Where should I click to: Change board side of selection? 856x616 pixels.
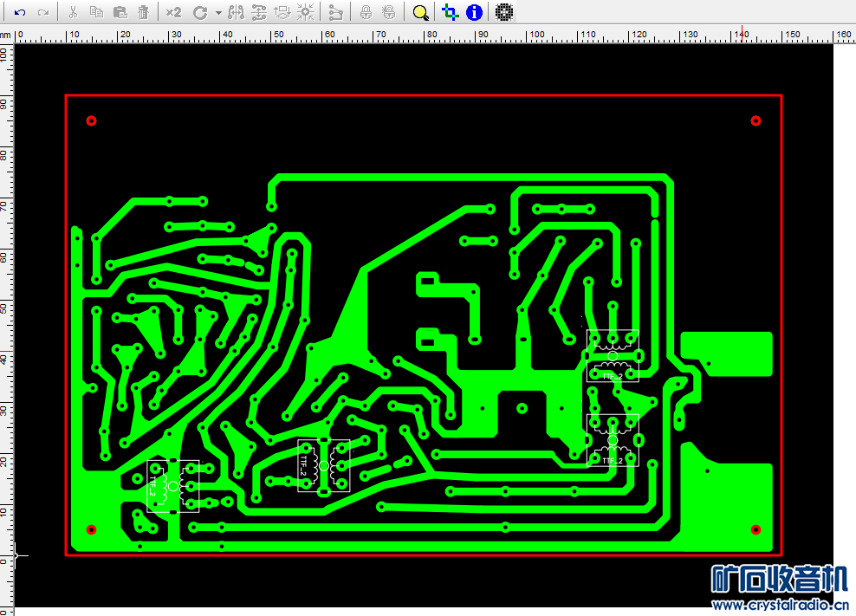(282, 12)
